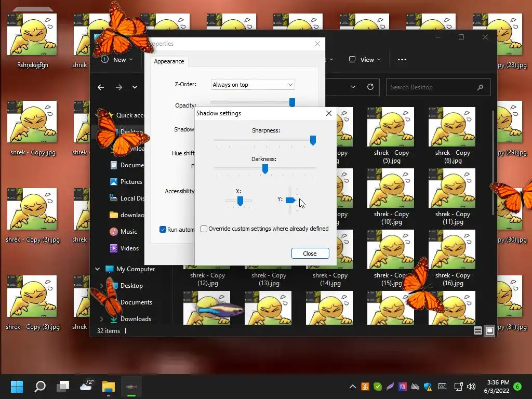Adjust the shadow X offset slider
Screen dimensions: 532x399
coord(240,201)
